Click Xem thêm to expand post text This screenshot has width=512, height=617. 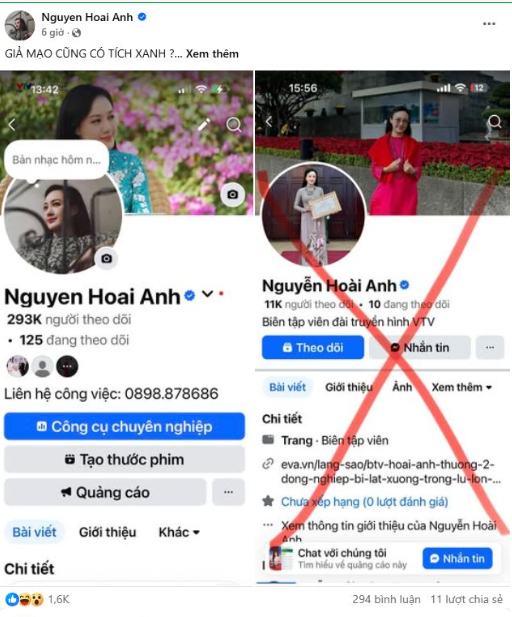point(212,54)
